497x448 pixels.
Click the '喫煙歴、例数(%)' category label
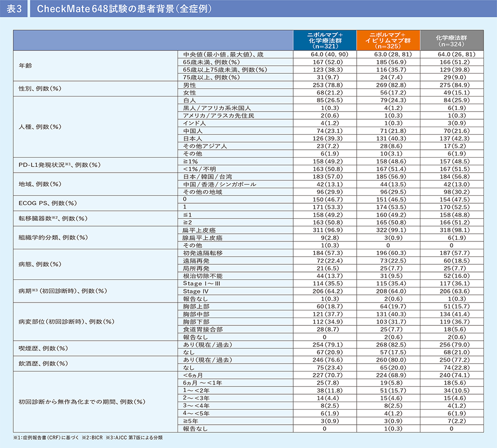pos(43,348)
